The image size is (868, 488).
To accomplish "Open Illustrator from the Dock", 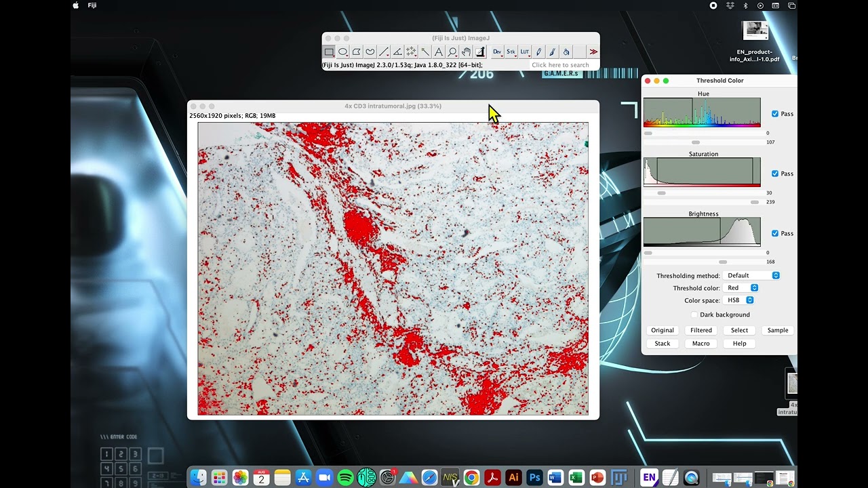I will [x=513, y=478].
